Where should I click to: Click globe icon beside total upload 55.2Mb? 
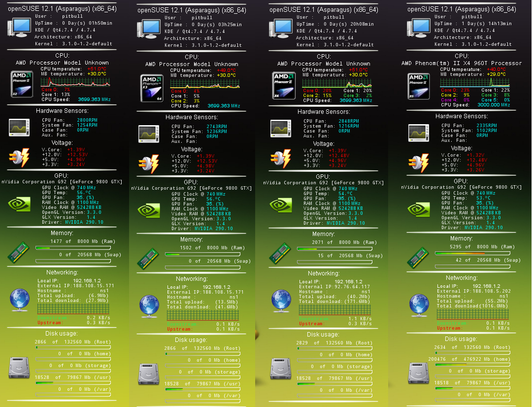pos(419,305)
